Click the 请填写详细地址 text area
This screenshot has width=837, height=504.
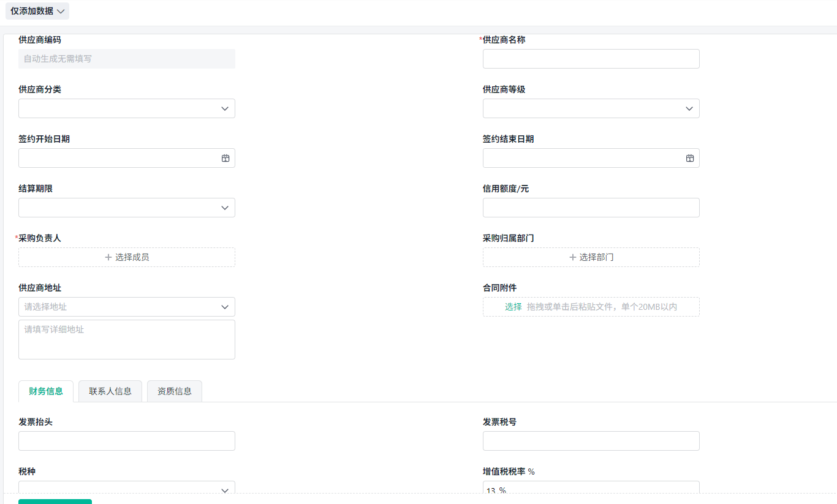[x=127, y=339]
